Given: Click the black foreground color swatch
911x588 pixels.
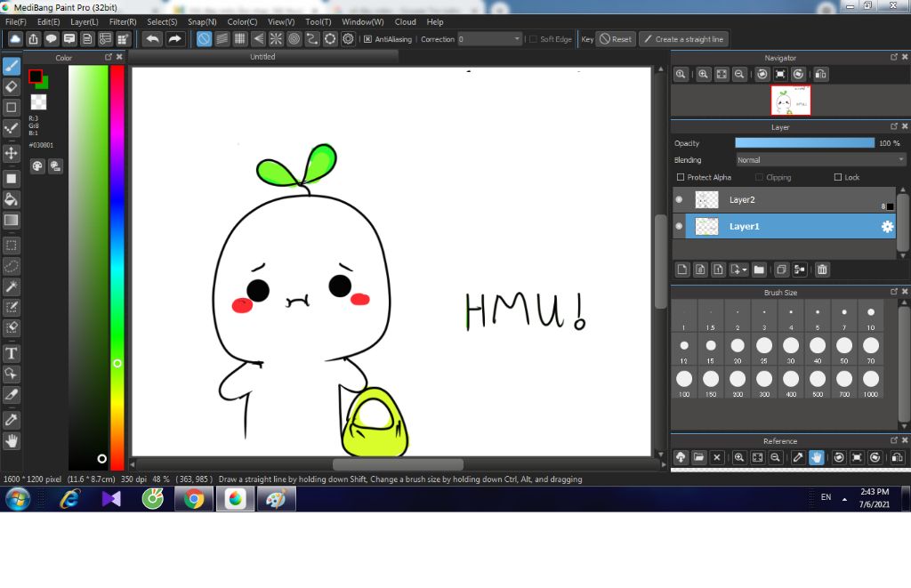Looking at the screenshot, I should coord(36,77).
